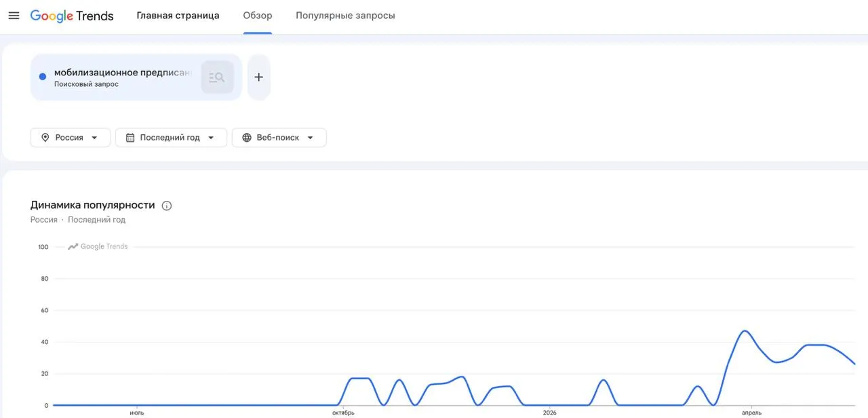Click the Google Trends logo

72,16
